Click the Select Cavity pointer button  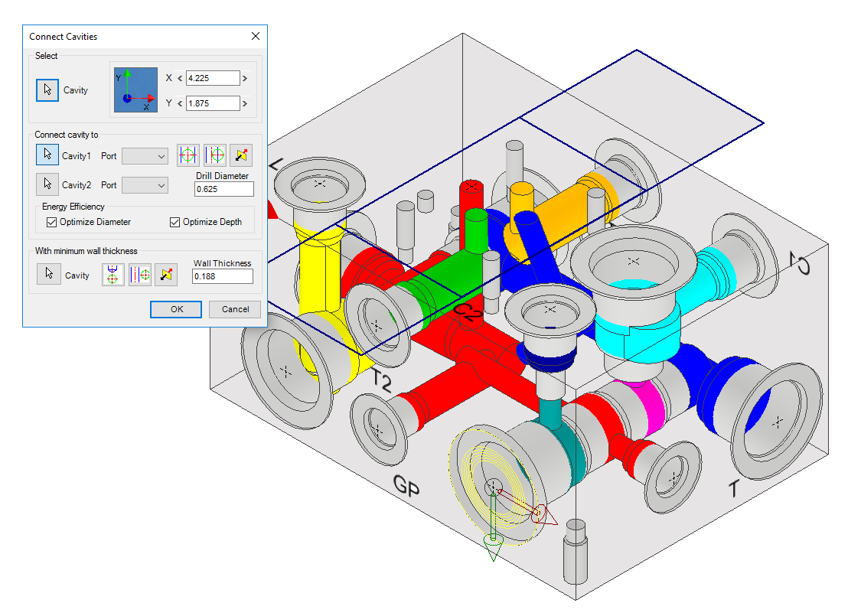pyautogui.click(x=47, y=90)
